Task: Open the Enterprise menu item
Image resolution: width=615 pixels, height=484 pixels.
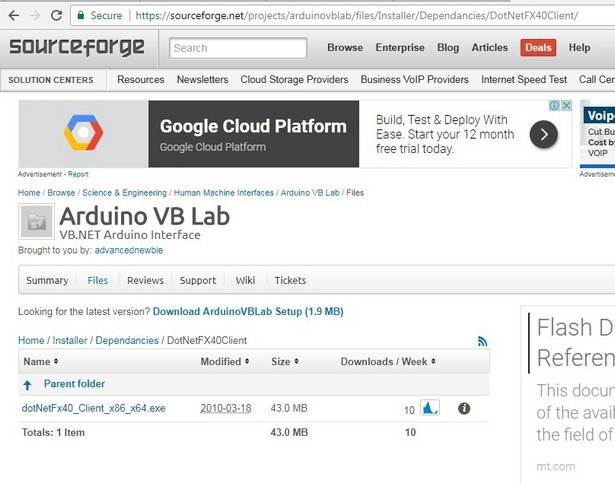Action: click(400, 47)
